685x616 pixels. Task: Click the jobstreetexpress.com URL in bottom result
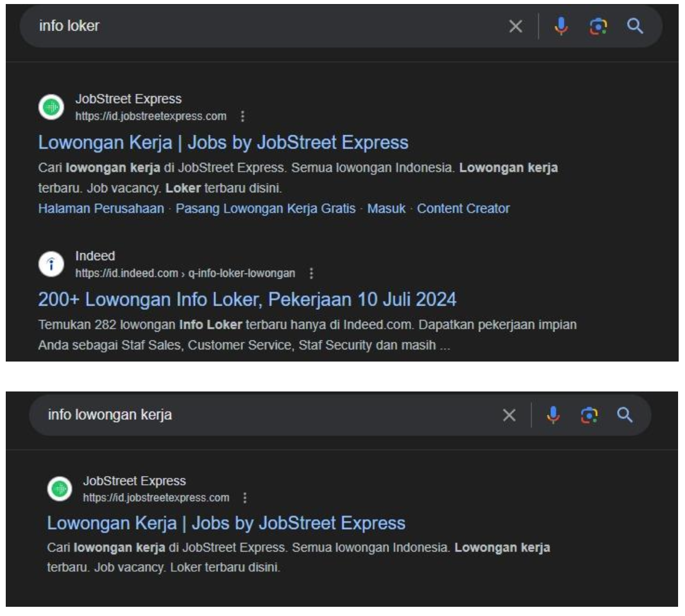pos(156,497)
